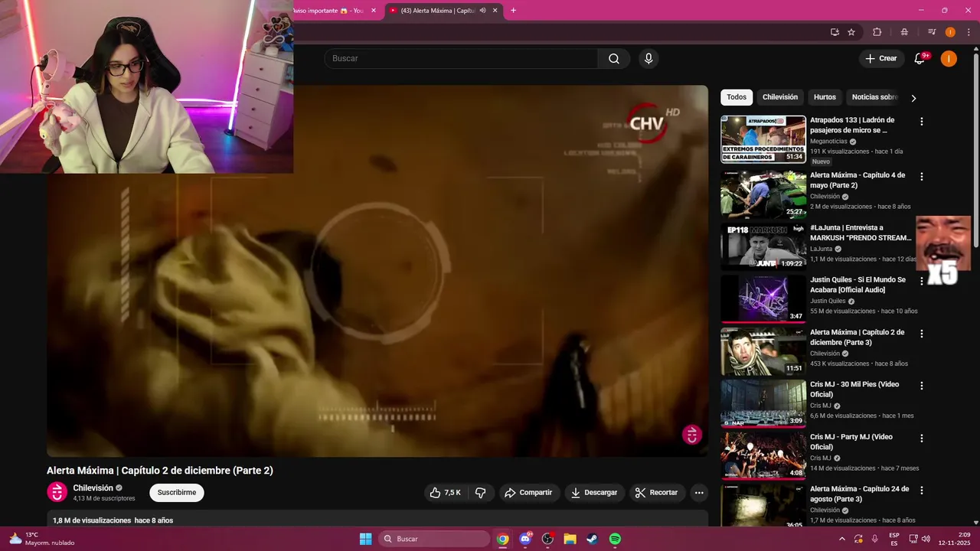Open Discord from the taskbar
Viewport: 980px width, 551px height.
pos(525,539)
